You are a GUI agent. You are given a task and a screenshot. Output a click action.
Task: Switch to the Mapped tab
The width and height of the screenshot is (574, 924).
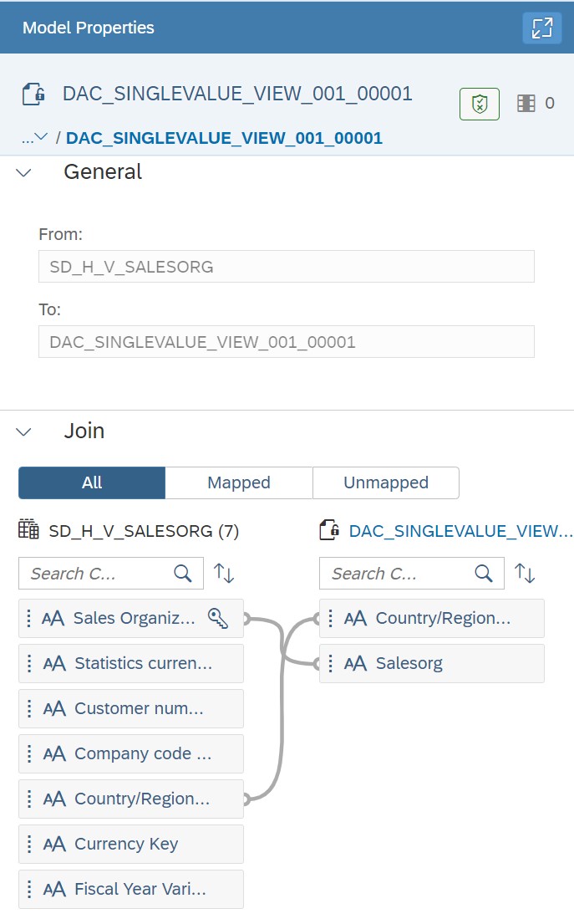pyautogui.click(x=238, y=482)
